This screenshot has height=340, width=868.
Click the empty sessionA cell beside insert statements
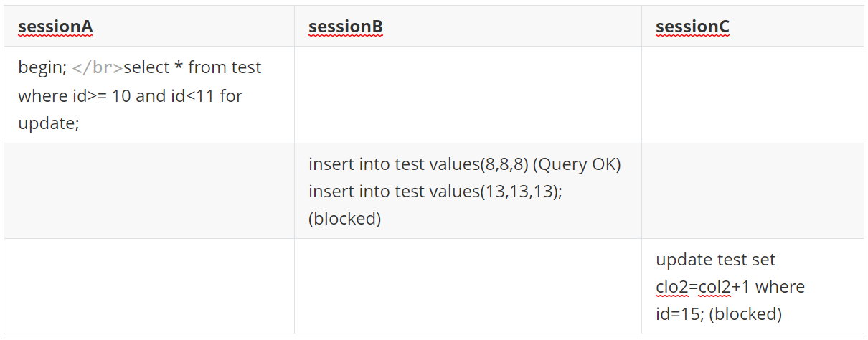click(149, 191)
